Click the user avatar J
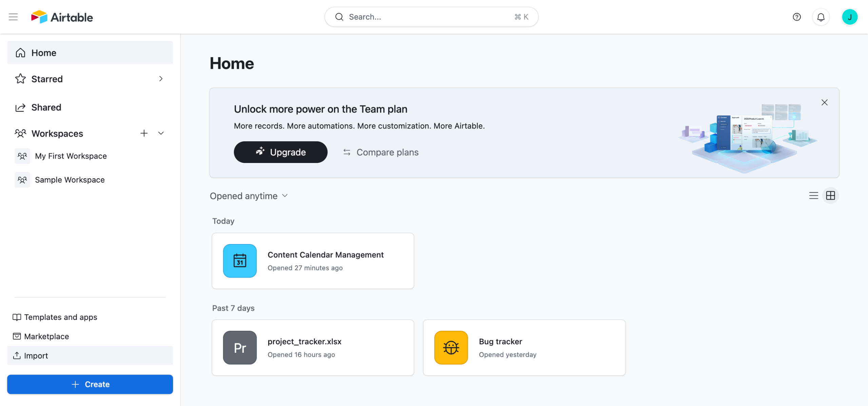 click(849, 17)
